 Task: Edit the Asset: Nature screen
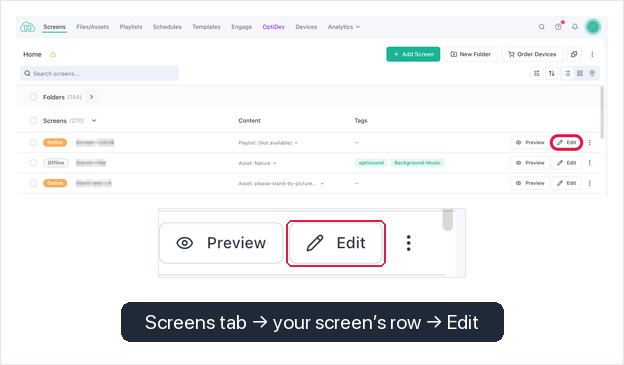(566, 163)
